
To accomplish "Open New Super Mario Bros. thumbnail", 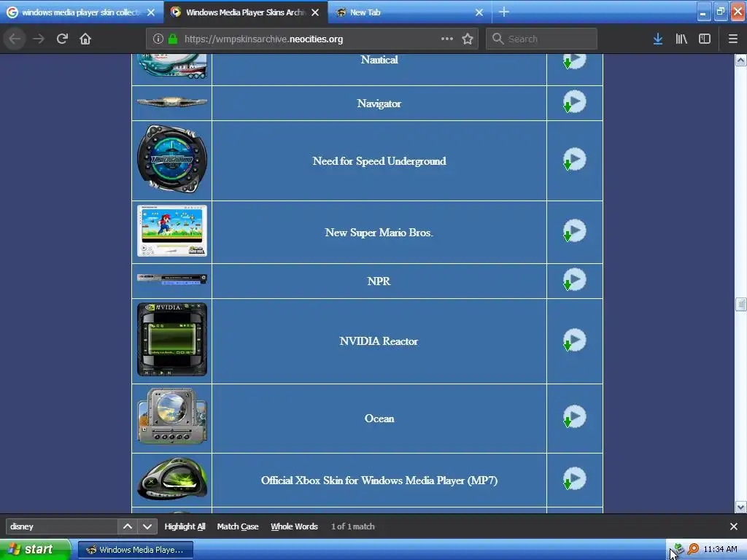I will pyautogui.click(x=172, y=231).
